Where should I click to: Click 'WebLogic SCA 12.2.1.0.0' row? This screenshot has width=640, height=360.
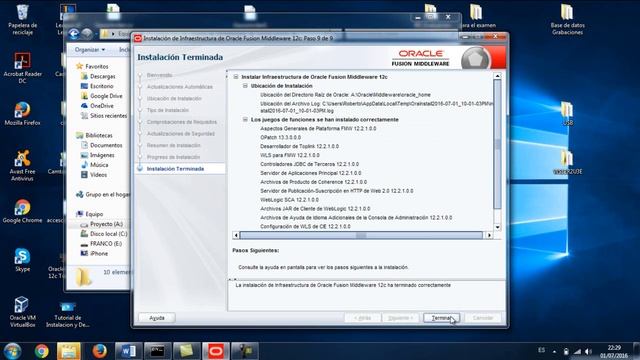click(289, 200)
